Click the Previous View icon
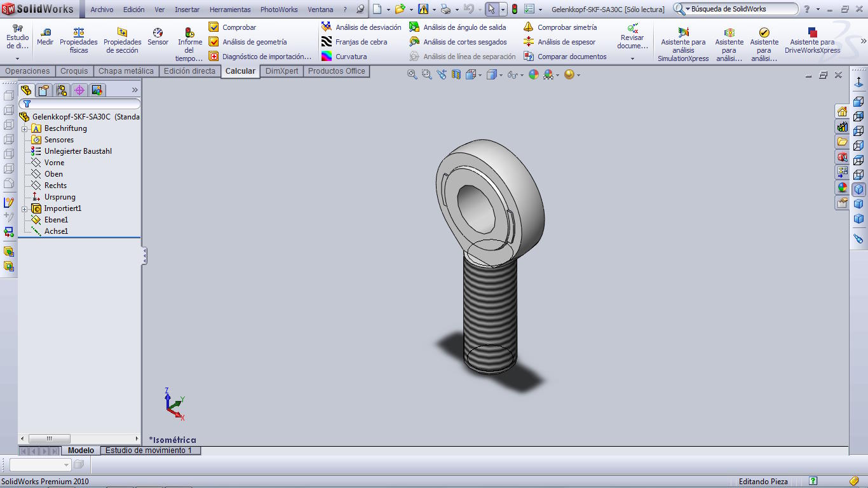 tap(442, 75)
